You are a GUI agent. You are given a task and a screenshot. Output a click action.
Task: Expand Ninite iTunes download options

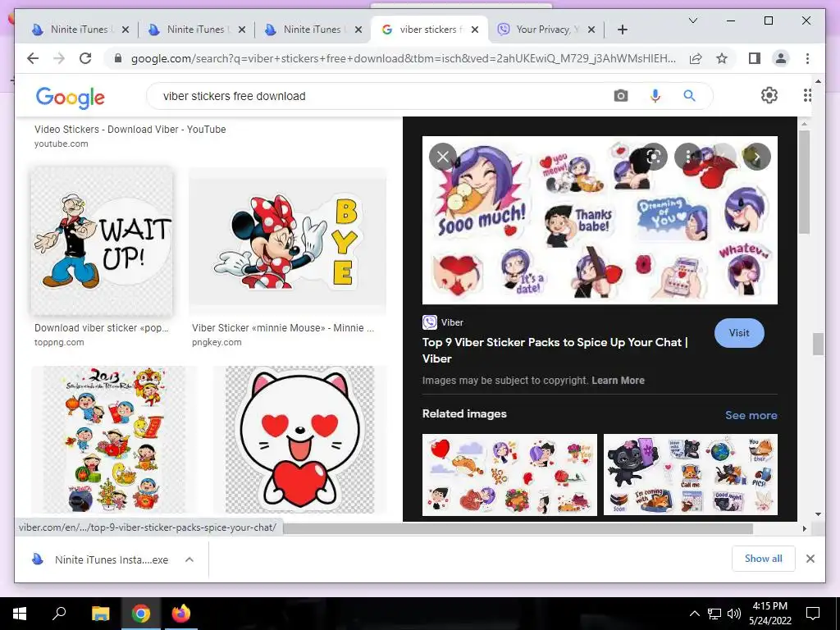pos(189,559)
